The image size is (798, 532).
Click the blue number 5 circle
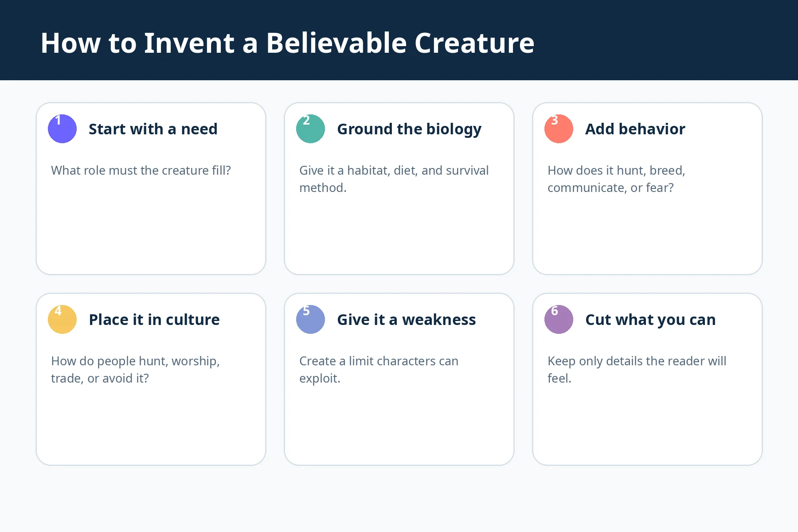[x=310, y=319]
